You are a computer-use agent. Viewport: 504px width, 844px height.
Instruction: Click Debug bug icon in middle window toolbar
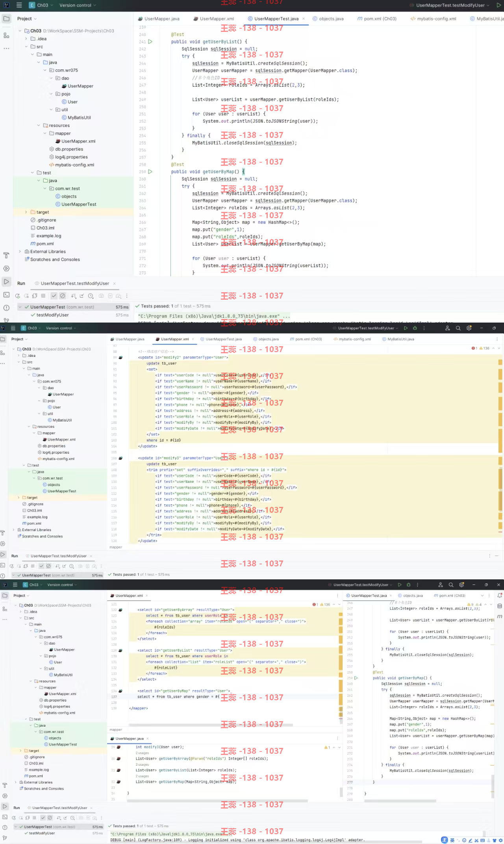pos(415,328)
